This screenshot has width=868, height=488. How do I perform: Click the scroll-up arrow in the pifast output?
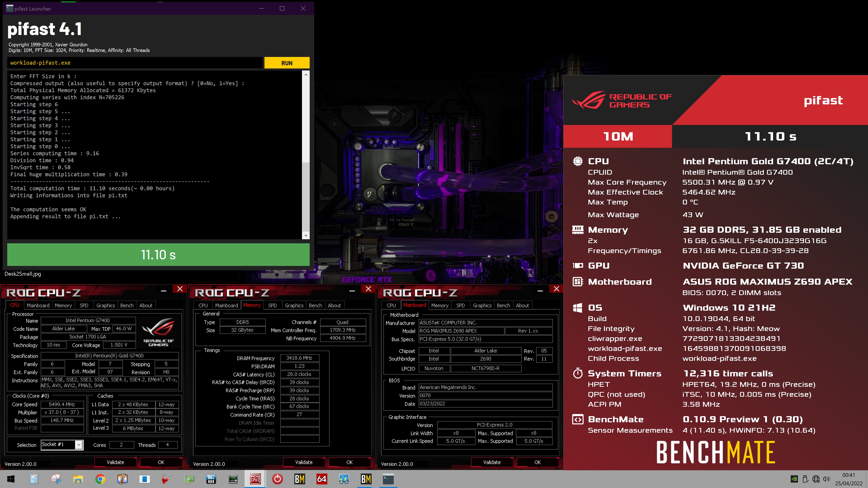click(306, 75)
